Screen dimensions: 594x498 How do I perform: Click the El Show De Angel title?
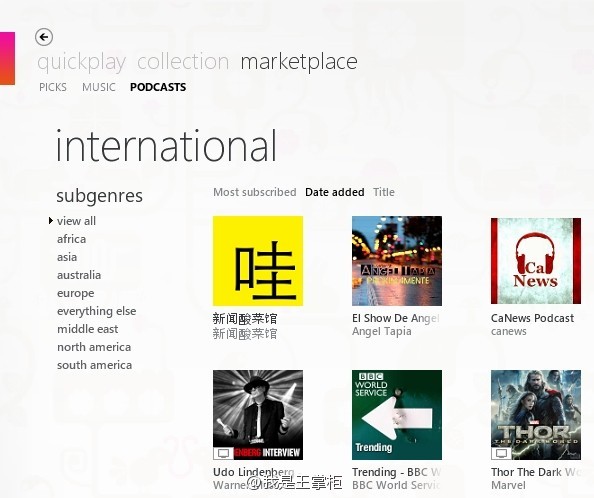click(396, 318)
